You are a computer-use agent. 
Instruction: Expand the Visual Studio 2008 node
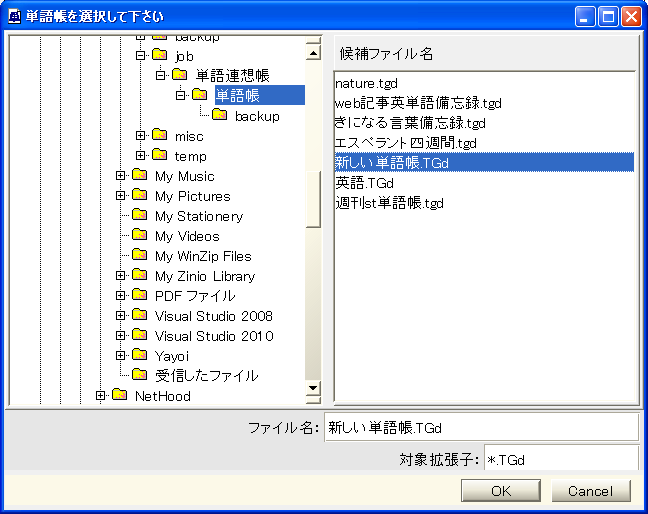tap(121, 315)
